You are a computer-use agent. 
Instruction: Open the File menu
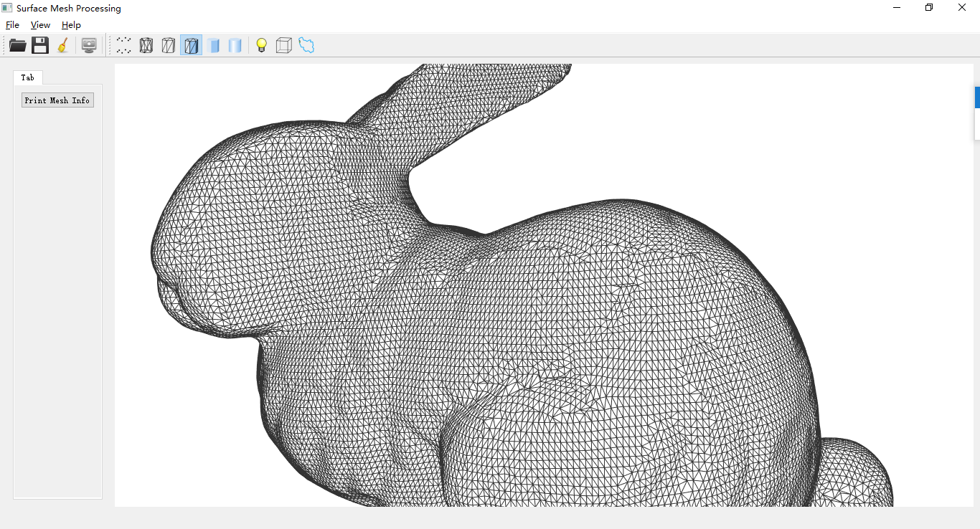tap(12, 24)
